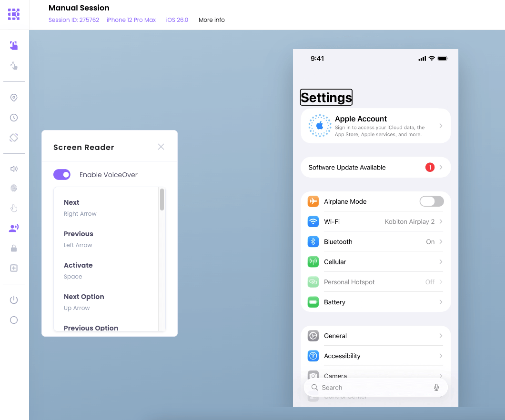Viewport: 505px width, 420px height.
Task: Tap the Software Update Available row
Action: (x=375, y=167)
